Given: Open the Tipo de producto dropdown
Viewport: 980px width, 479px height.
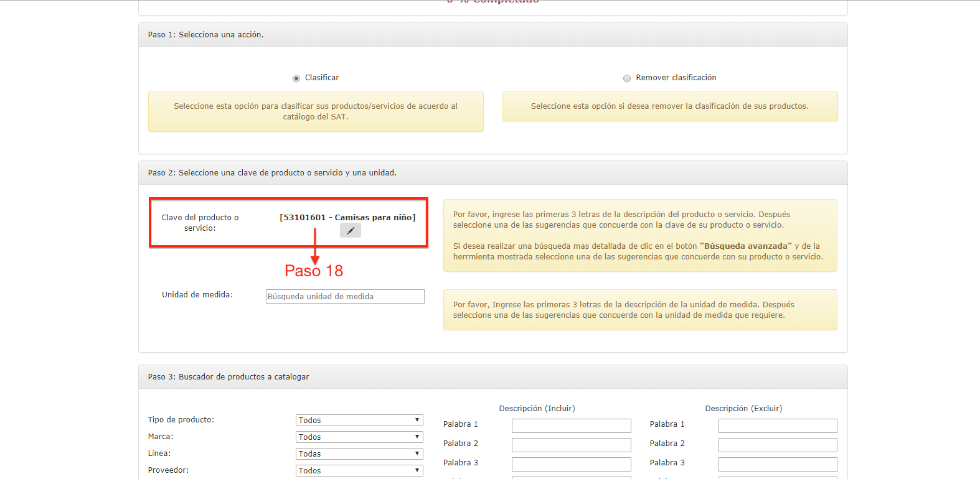Looking at the screenshot, I should point(359,421).
